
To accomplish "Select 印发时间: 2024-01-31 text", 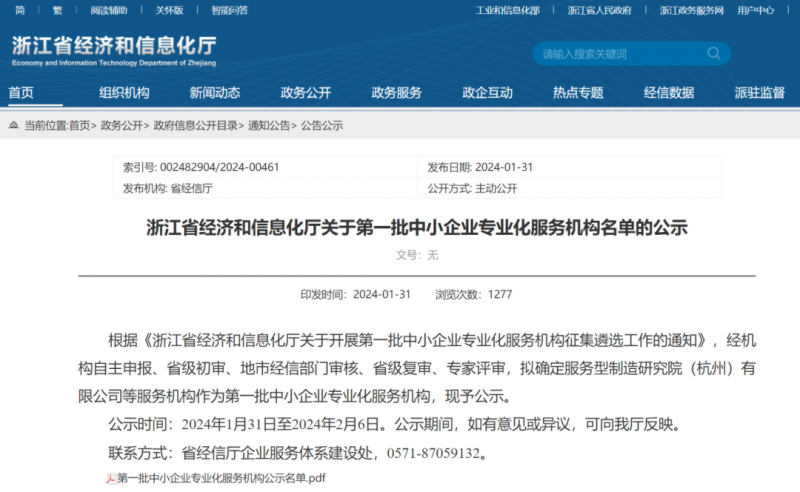I will pyautogui.click(x=356, y=294).
